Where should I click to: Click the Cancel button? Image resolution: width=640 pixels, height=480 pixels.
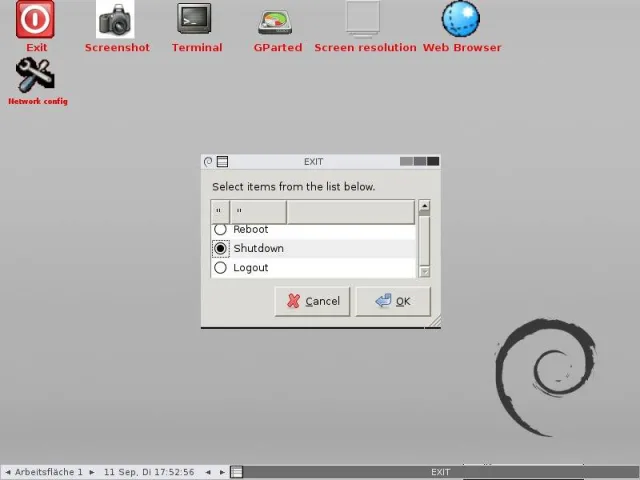312,301
